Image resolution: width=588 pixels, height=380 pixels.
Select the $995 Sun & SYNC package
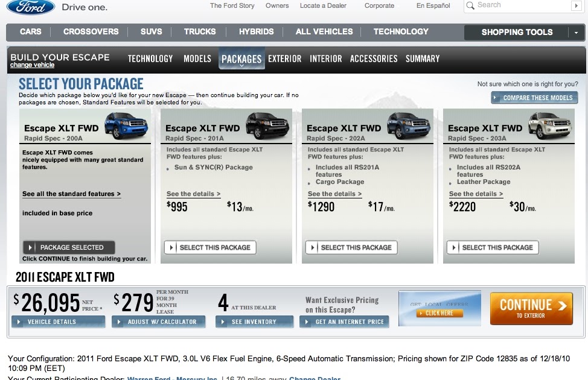pos(210,247)
